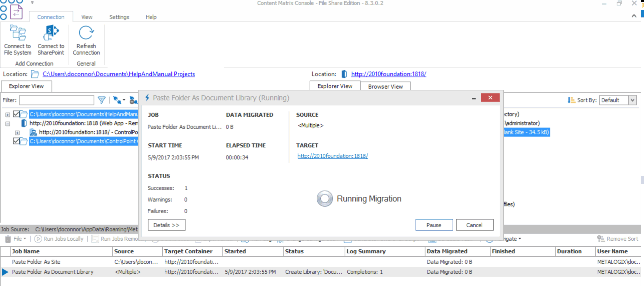The image size is (644, 286).
Task: Close the Paste Folder As Document Library dialog
Action: (490, 97)
